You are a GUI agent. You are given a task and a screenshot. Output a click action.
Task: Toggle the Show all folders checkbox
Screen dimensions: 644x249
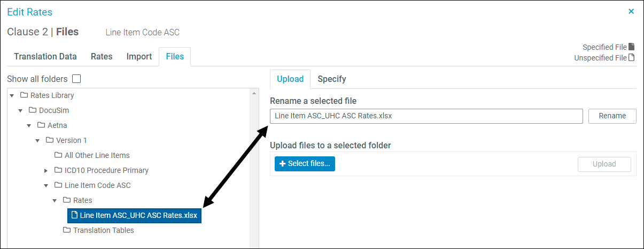(76, 79)
